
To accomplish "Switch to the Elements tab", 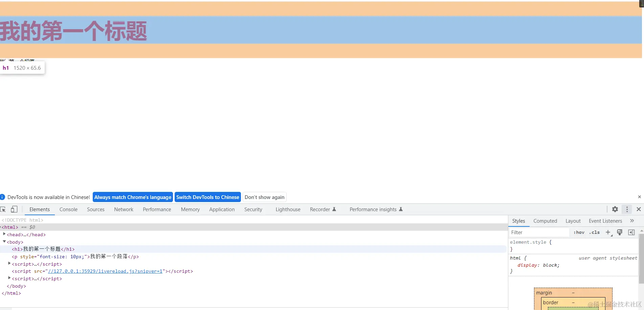I will coord(40,209).
